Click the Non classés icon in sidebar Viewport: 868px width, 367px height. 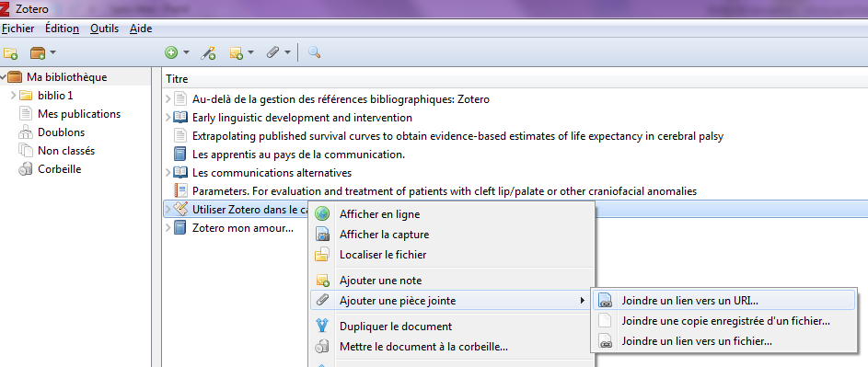tap(26, 151)
